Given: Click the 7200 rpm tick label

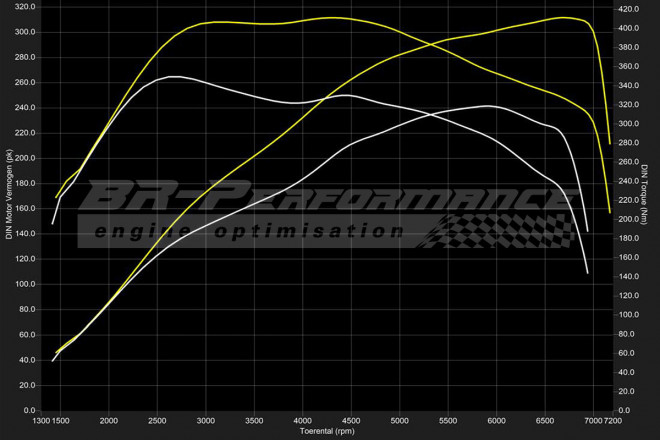Looking at the screenshot, I should [x=616, y=420].
